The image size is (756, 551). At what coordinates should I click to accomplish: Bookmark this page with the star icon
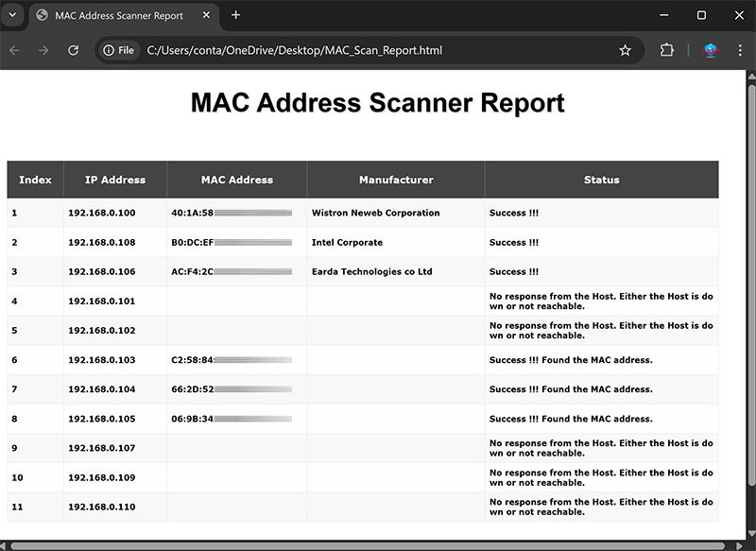pyautogui.click(x=625, y=50)
